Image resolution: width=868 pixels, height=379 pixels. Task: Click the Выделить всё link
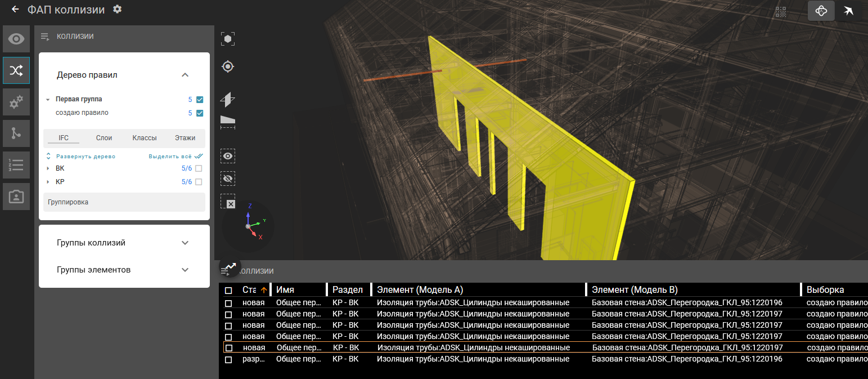coord(170,157)
